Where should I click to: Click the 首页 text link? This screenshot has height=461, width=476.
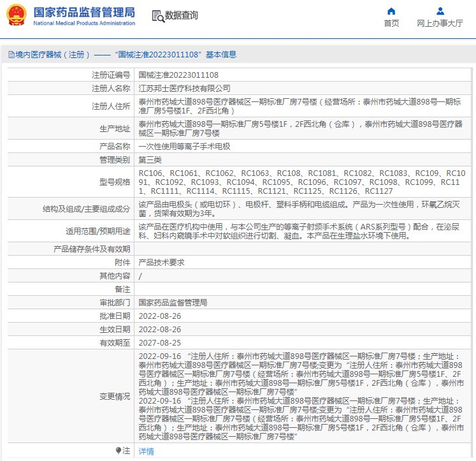click(x=391, y=24)
